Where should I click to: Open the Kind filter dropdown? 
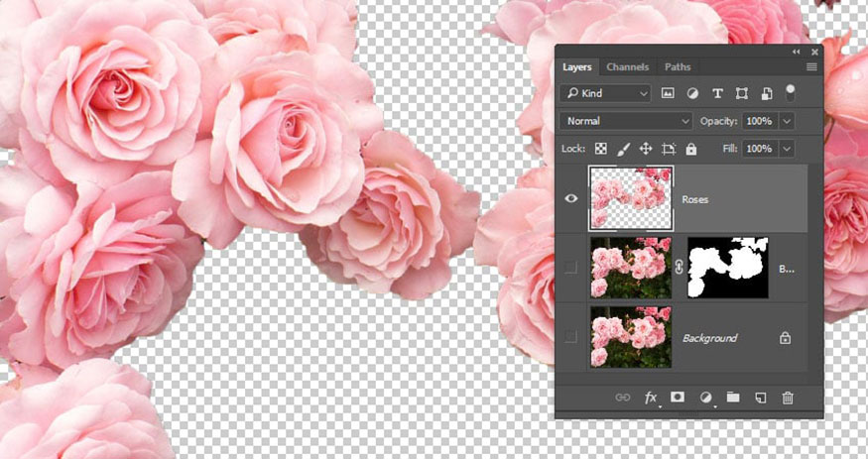(x=605, y=93)
